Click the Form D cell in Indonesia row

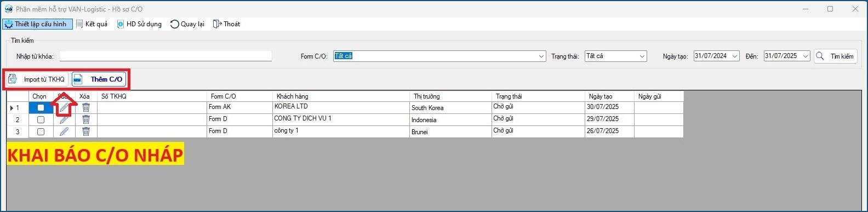(x=239, y=119)
